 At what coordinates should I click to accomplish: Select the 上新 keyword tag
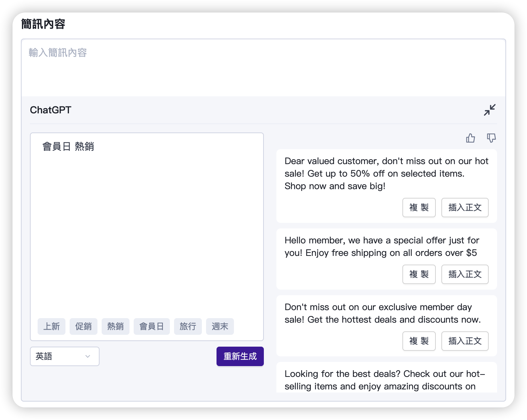point(52,326)
